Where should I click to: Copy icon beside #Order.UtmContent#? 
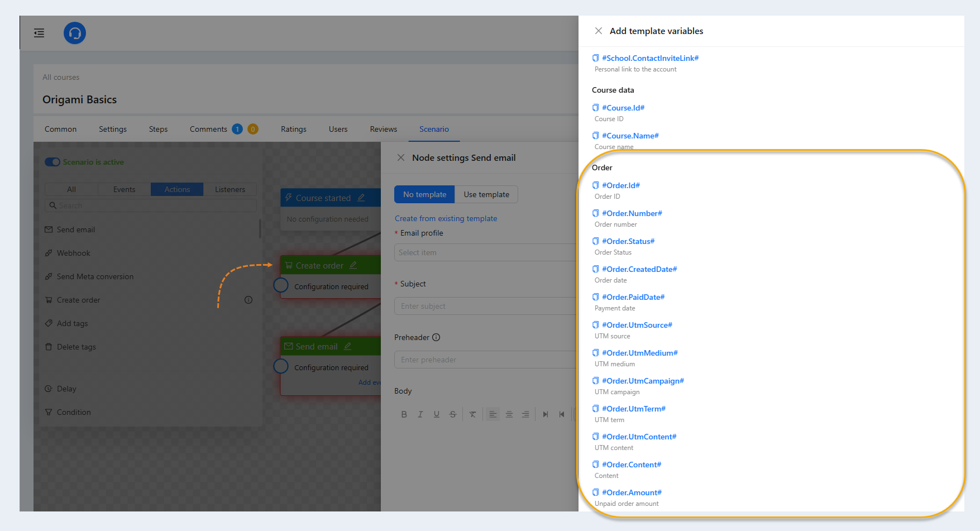[596, 437]
